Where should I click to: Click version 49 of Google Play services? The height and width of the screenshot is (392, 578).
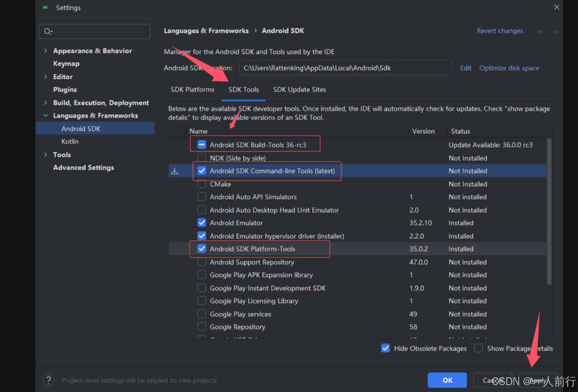coord(413,314)
